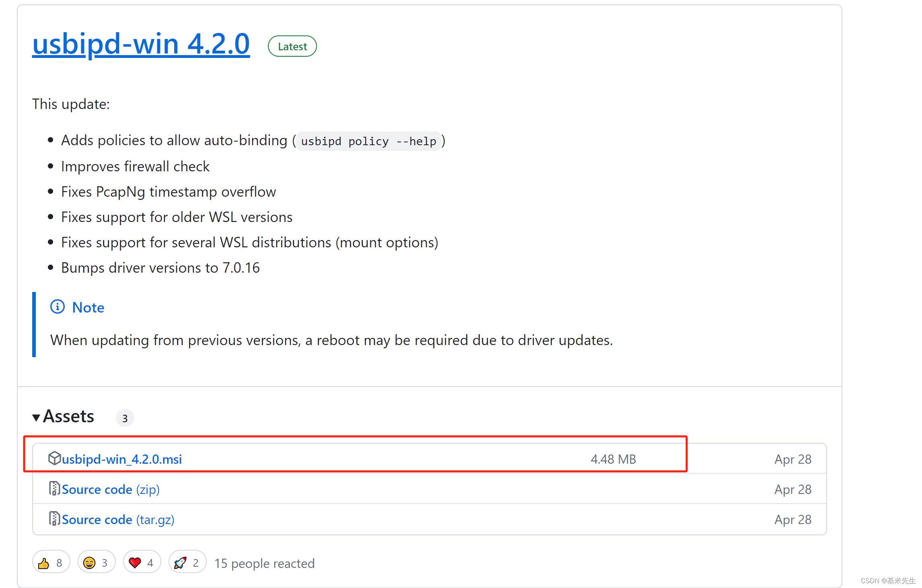Open the usbipd-win 4.2.0 release title link
The height and width of the screenshot is (588, 922).
(141, 44)
